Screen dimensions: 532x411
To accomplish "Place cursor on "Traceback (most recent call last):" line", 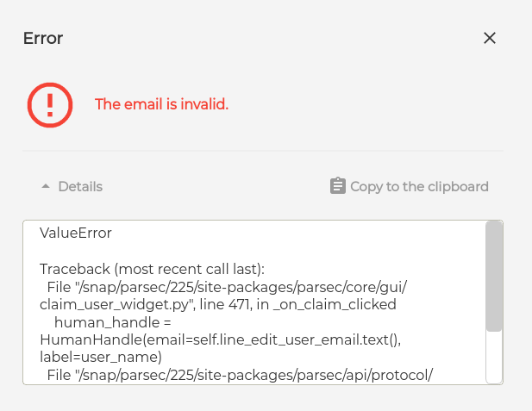I will tap(152, 269).
